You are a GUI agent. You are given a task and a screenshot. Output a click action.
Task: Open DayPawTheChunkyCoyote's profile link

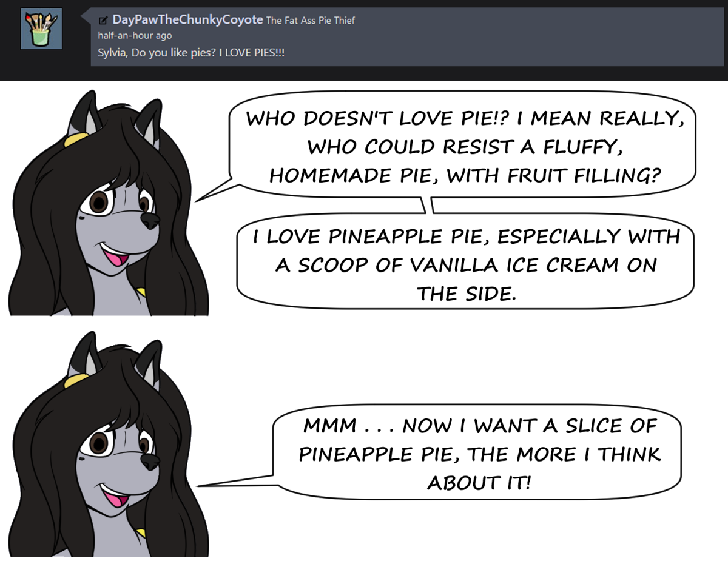coord(187,19)
